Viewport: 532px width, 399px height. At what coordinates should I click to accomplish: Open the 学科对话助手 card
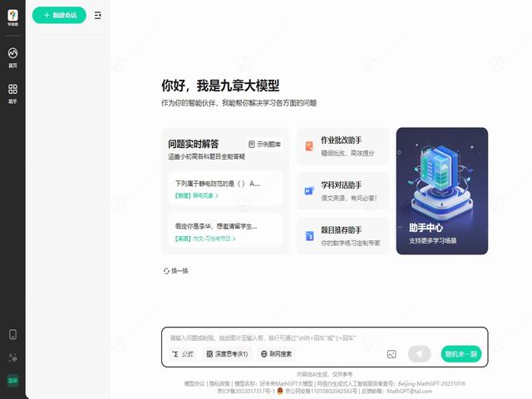pos(342,191)
